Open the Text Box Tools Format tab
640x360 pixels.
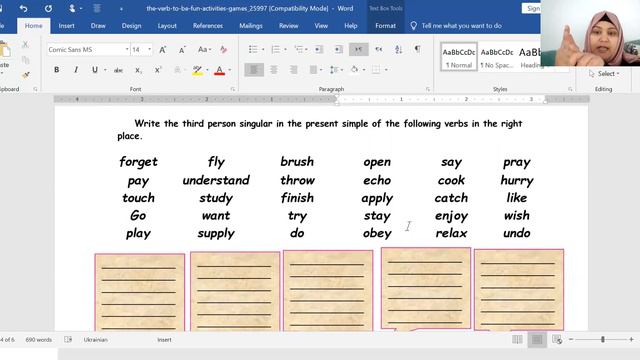click(385, 26)
